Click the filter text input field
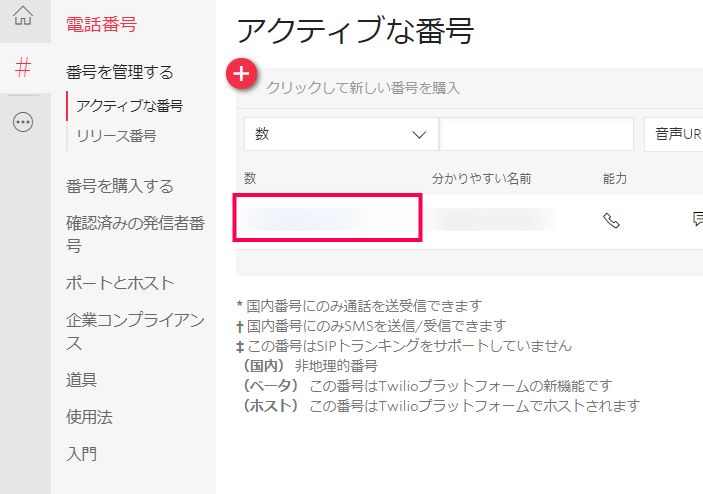 [x=535, y=134]
